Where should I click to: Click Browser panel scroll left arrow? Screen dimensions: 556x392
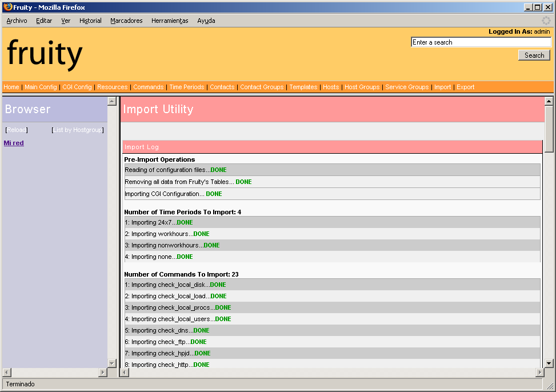pyautogui.click(x=7, y=372)
